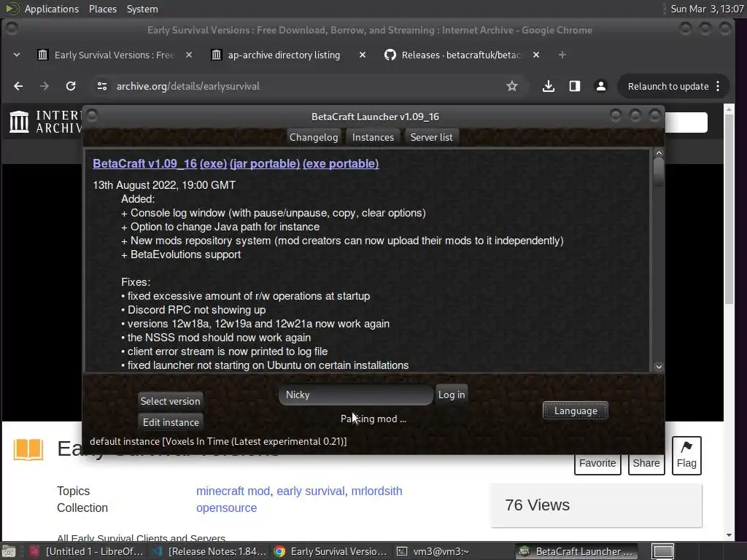Click the changelog scrollbar up arrow
Screen dimensions: 747x560
[659, 153]
